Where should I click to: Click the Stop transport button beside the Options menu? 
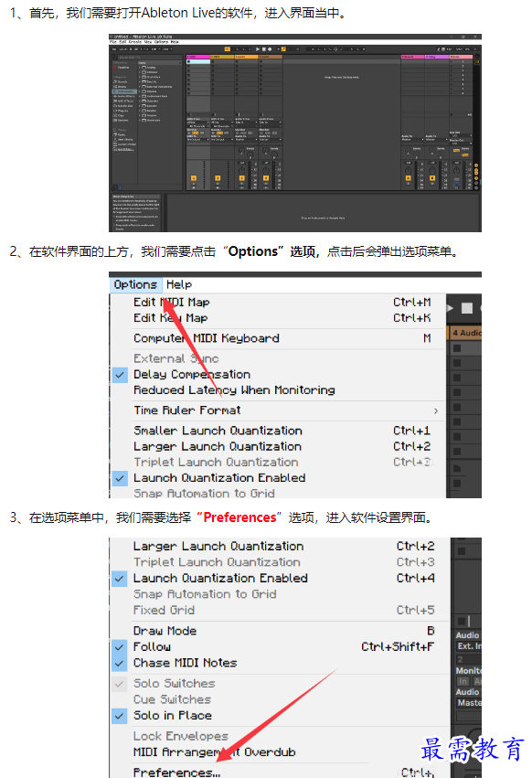tap(466, 308)
